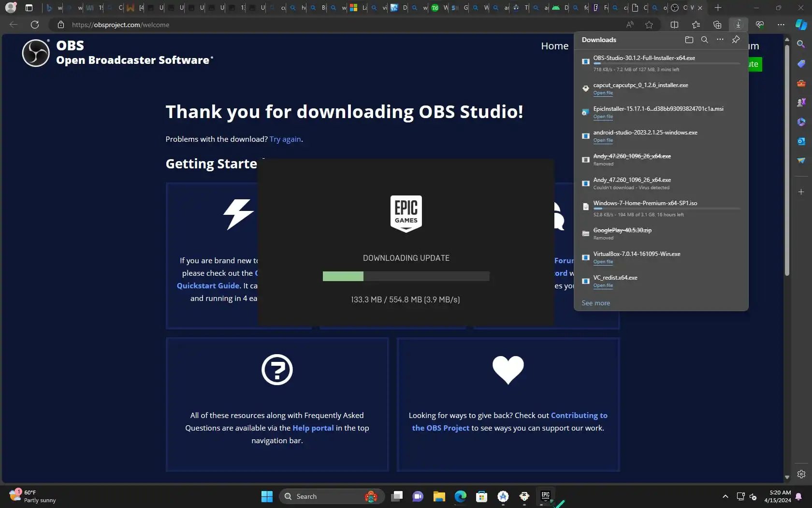The height and width of the screenshot is (508, 812).
Task: Open the tab actions menu icon
Action: pos(29,8)
